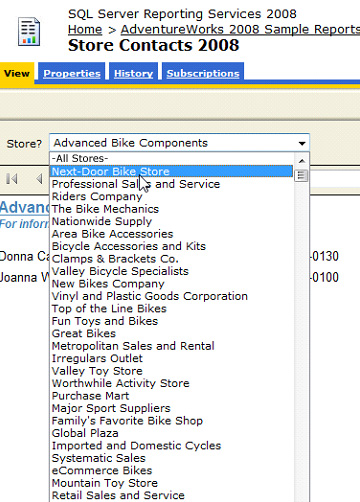Pick Systematic Sales from list
The width and height of the screenshot is (360, 502).
[x=172, y=458]
